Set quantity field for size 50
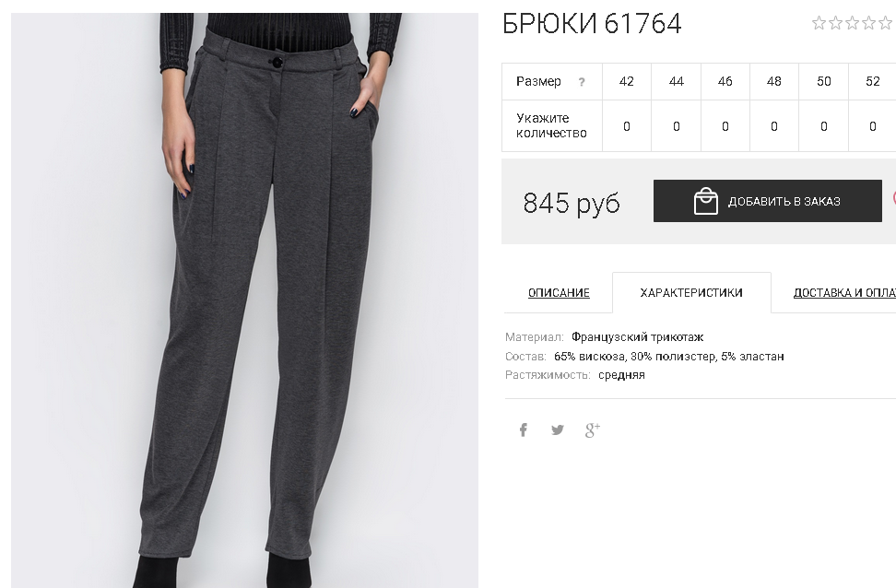 coord(823,126)
